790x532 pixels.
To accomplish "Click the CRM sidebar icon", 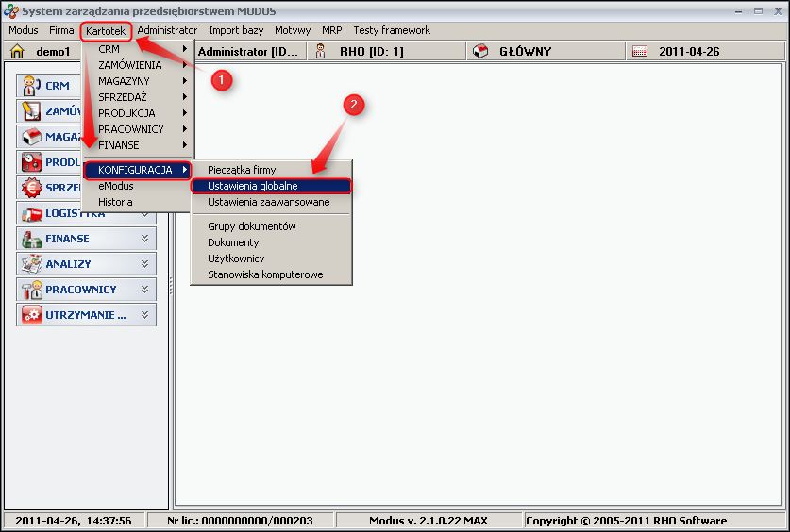I will click(x=31, y=86).
